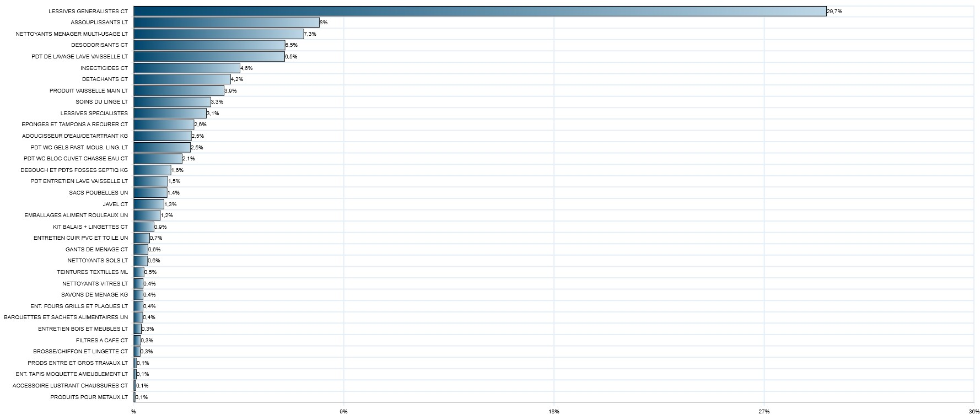
Task: Click the DEBOUCH ET PDTS FOSSES SEPTIQ KG bar
Action: (x=152, y=170)
